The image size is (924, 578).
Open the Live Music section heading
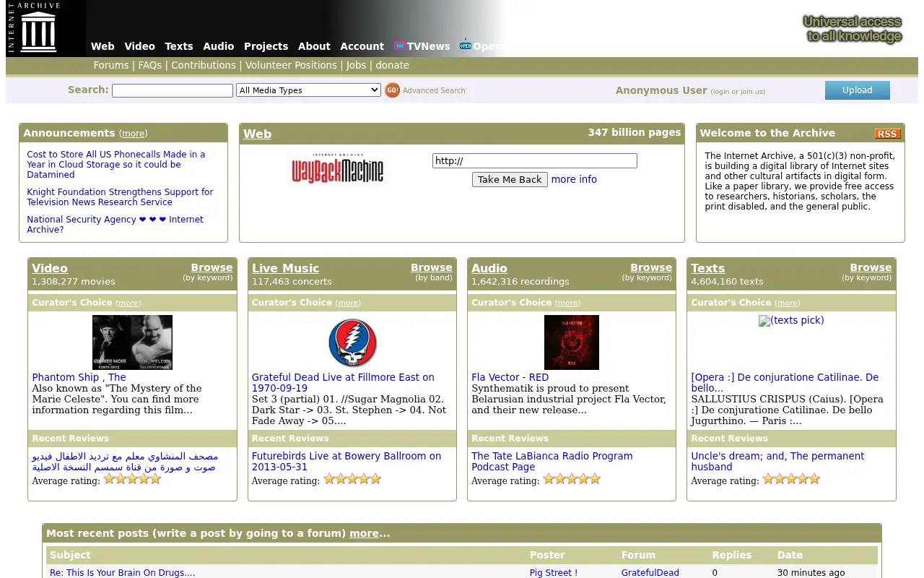click(285, 268)
